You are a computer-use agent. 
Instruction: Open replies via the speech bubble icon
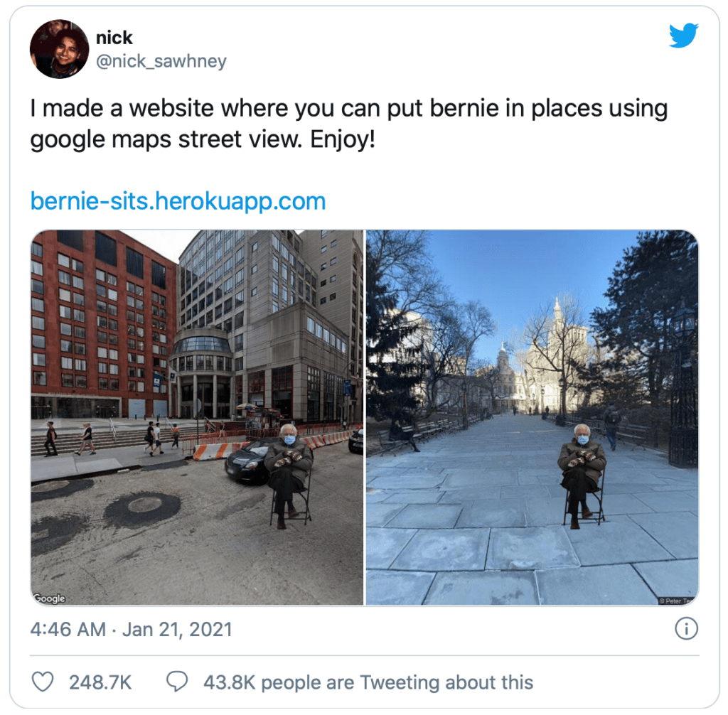[177, 682]
